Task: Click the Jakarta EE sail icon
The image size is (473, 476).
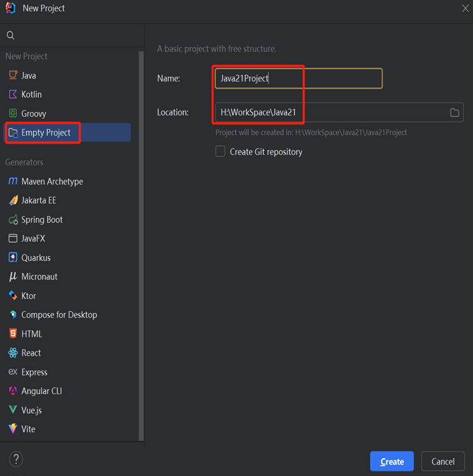Action: (x=13, y=200)
